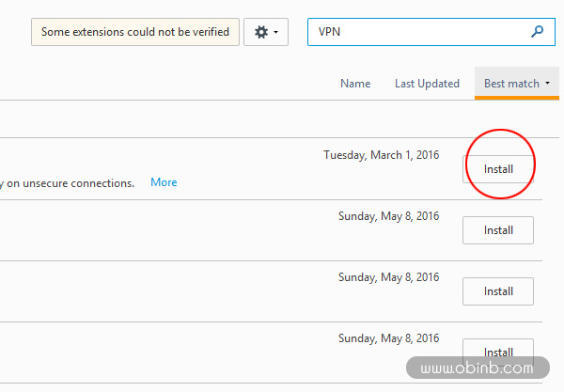The height and width of the screenshot is (392, 564).
Task: Select the Best match sorting tab
Action: click(516, 83)
